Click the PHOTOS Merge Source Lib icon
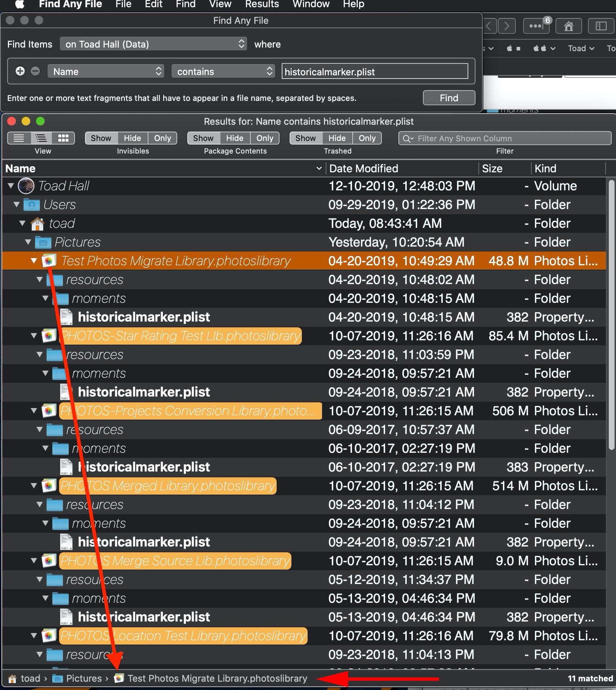616x690 pixels. [49, 561]
